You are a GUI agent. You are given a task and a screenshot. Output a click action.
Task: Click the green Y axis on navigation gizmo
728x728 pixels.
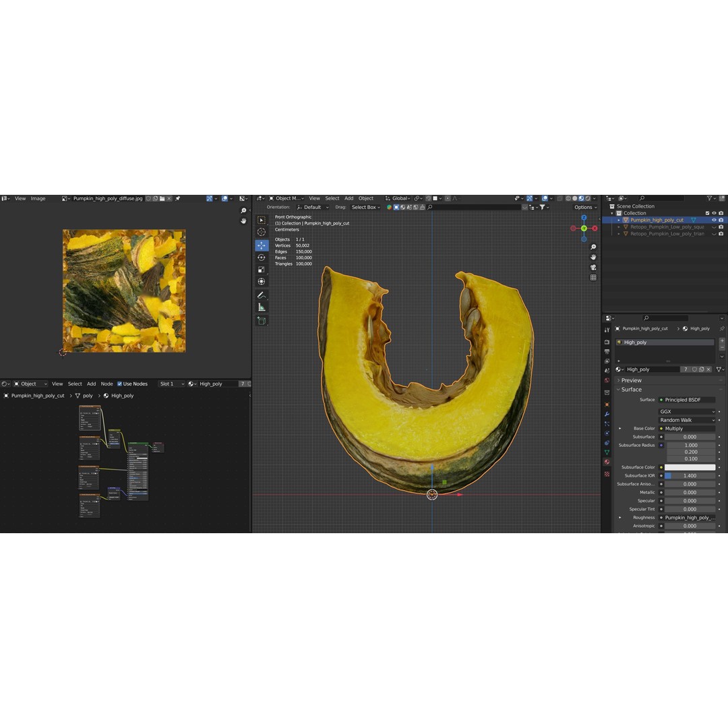click(584, 228)
